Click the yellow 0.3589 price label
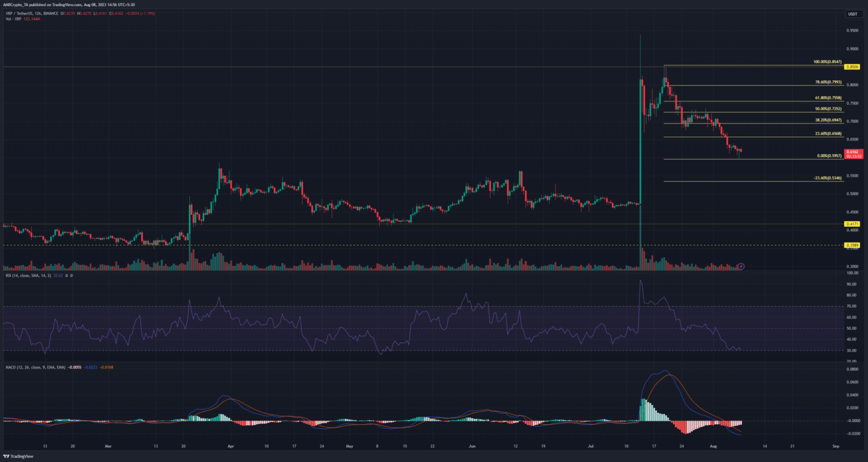Screen dimensions: 868x462 [852, 245]
